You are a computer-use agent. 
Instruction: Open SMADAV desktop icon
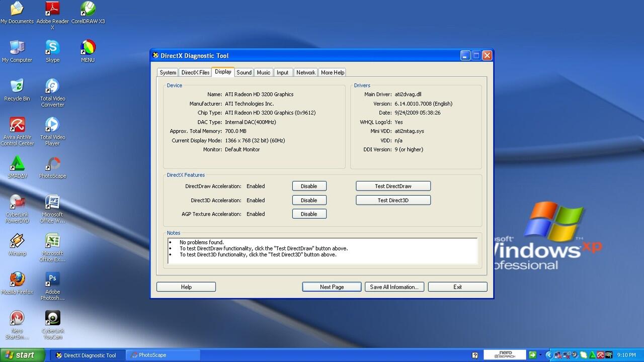pyautogui.click(x=17, y=167)
